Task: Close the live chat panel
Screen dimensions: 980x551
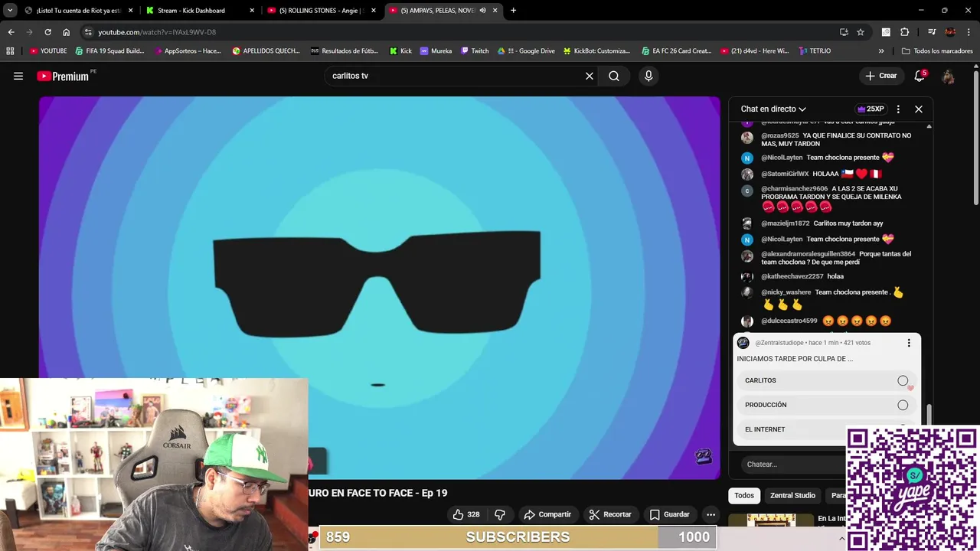Action: [x=919, y=109]
